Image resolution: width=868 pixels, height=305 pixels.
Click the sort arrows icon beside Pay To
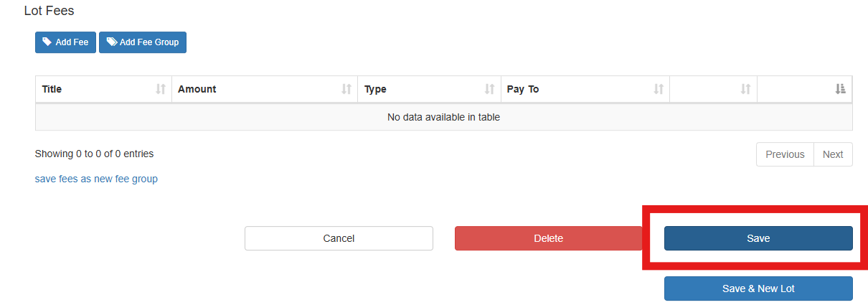[x=659, y=89]
